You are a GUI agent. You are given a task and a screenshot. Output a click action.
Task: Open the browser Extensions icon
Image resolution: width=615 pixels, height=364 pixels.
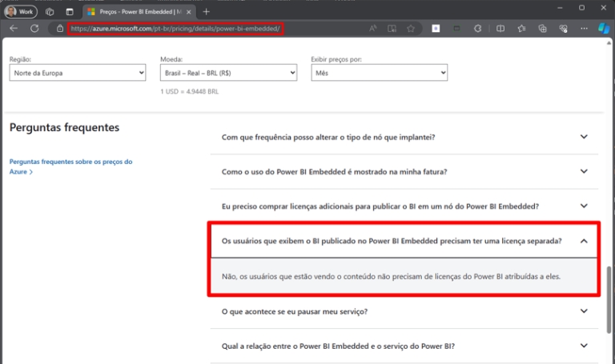pos(478,28)
